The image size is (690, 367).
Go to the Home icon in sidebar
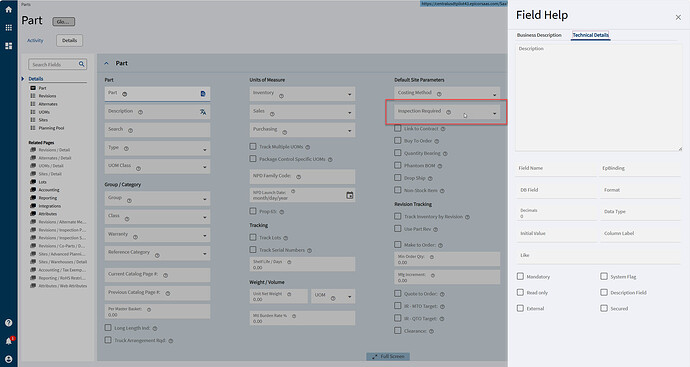point(8,9)
